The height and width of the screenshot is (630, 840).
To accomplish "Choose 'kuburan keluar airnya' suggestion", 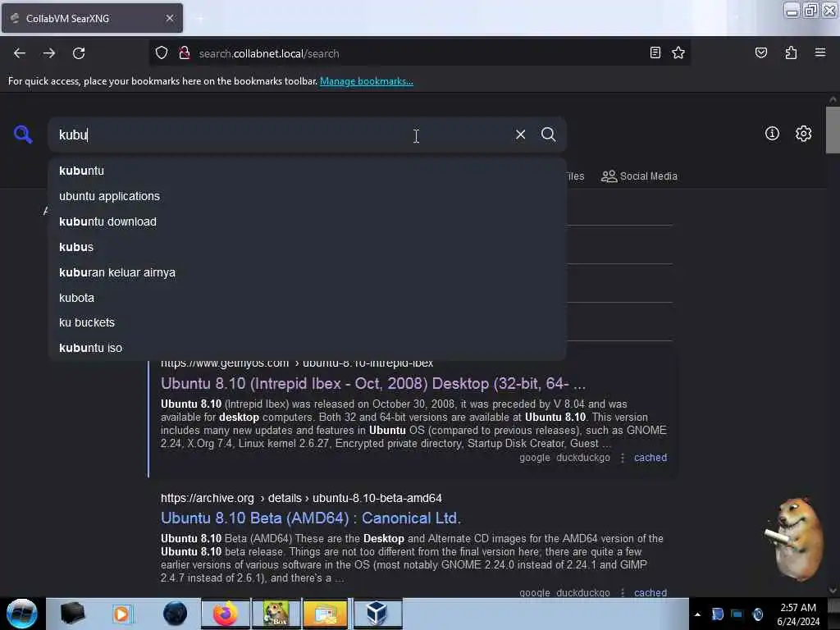I will [308, 272].
